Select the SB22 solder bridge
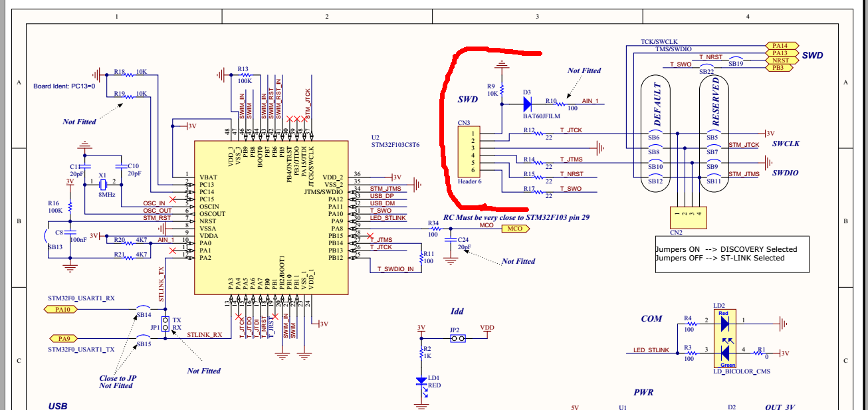The width and height of the screenshot is (868, 410). [706, 67]
